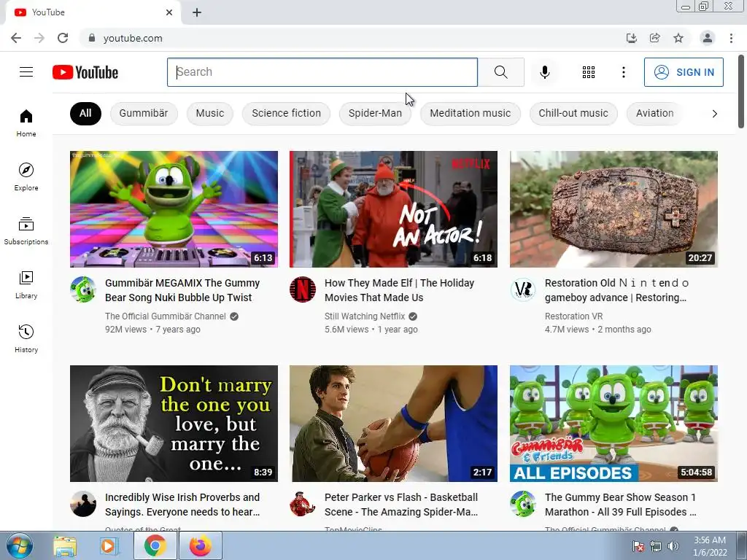The height and width of the screenshot is (560, 747).
Task: Open YouTube settings three-dot menu
Action: [623, 72]
